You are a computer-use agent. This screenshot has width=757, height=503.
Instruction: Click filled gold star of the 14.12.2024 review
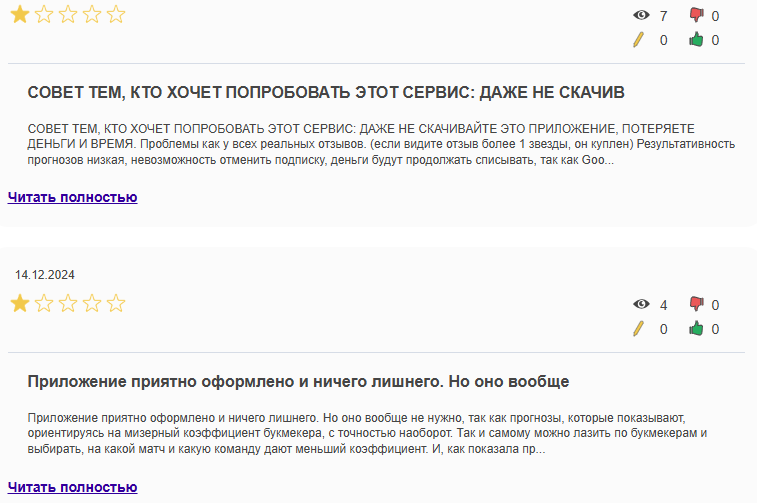(19, 303)
